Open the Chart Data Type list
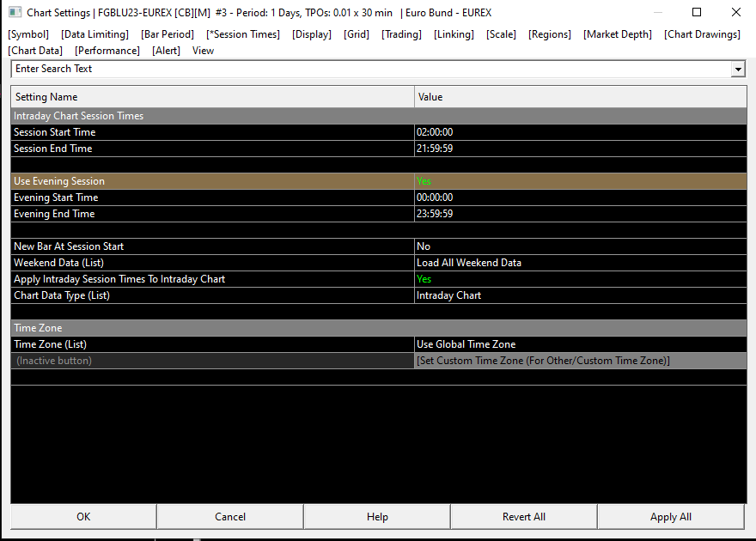Screen dimensions: 756x541 (580, 295)
